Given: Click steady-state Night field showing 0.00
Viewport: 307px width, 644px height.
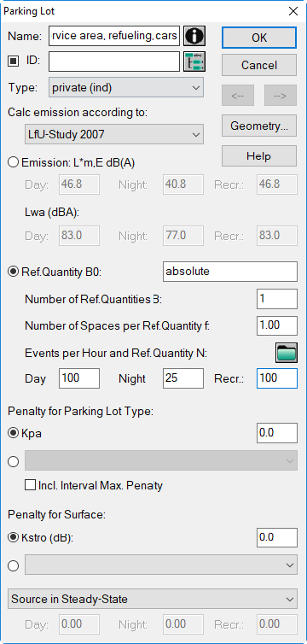Looking at the screenshot, I should (183, 624).
